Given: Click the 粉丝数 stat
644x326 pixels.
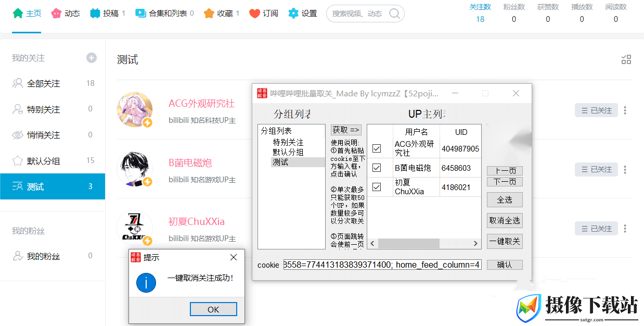Looking at the screenshot, I should point(514,14).
